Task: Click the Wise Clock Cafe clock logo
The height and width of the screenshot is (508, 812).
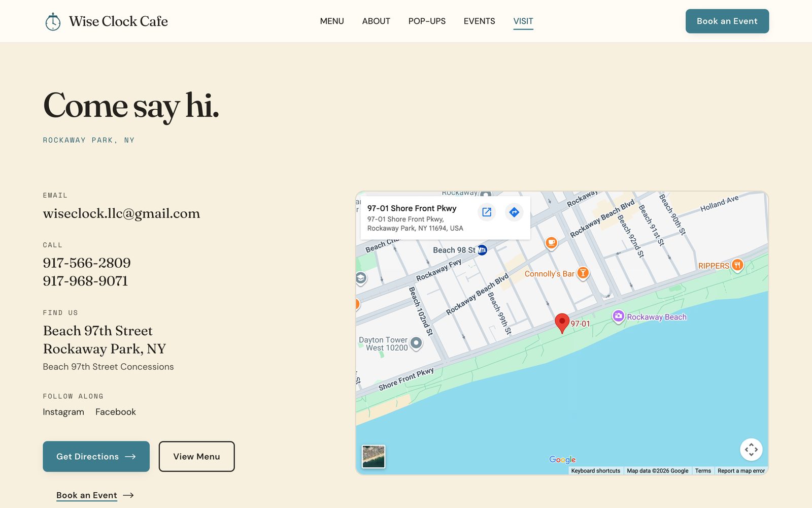Action: tap(53, 21)
